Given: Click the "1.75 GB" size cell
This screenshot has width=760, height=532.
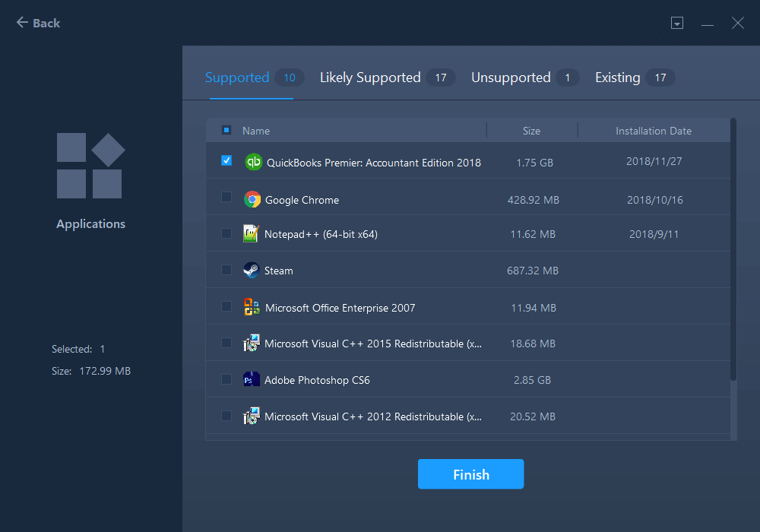Looking at the screenshot, I should (534, 163).
